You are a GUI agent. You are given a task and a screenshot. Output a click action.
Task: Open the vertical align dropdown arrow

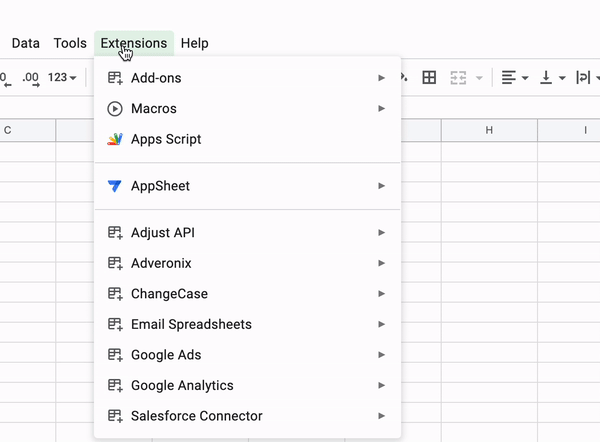click(562, 78)
